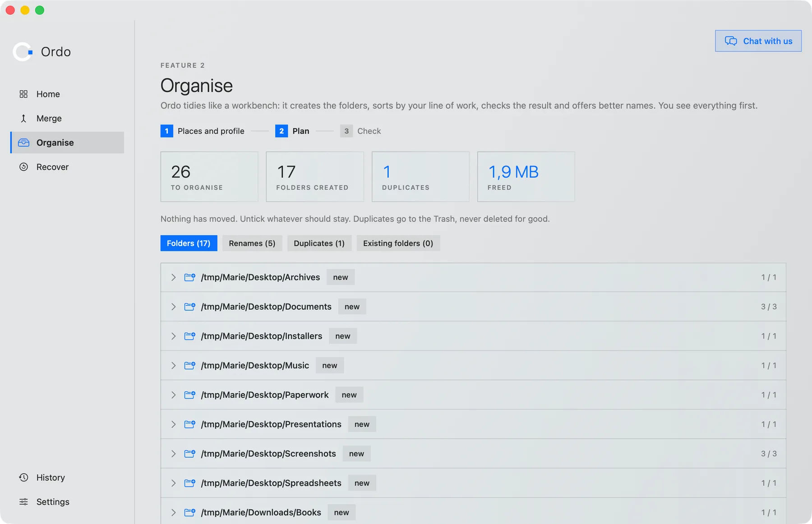Jump to step 3 Check
The image size is (812, 524).
(x=360, y=131)
